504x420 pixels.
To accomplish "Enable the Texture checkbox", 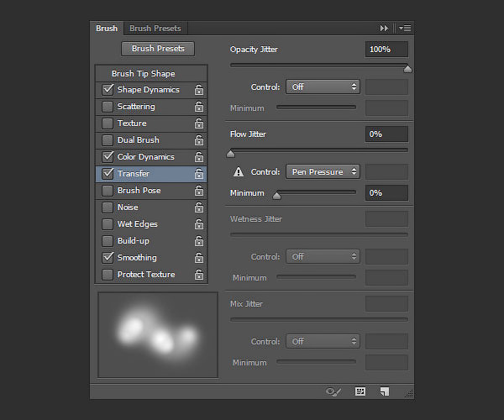I will pyautogui.click(x=108, y=123).
